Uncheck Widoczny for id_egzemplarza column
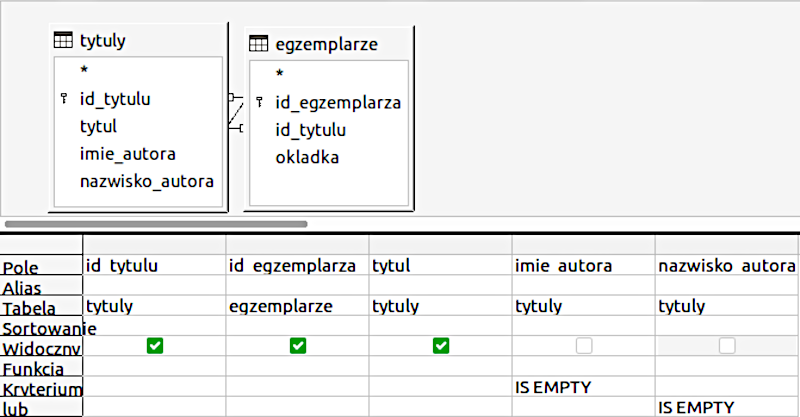 tap(298, 346)
